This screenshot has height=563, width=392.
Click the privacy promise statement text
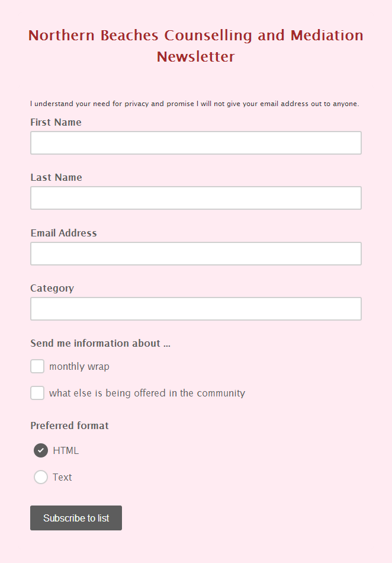[x=194, y=103]
